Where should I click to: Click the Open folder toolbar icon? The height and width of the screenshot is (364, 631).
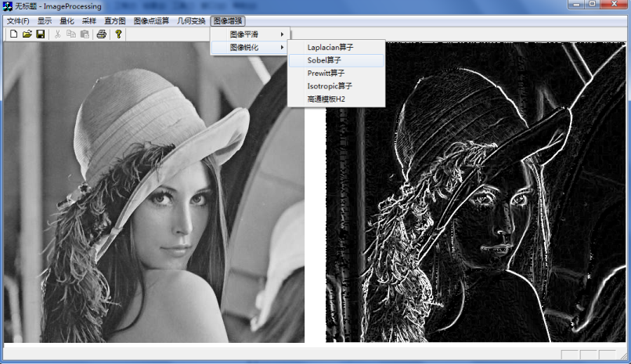27,34
